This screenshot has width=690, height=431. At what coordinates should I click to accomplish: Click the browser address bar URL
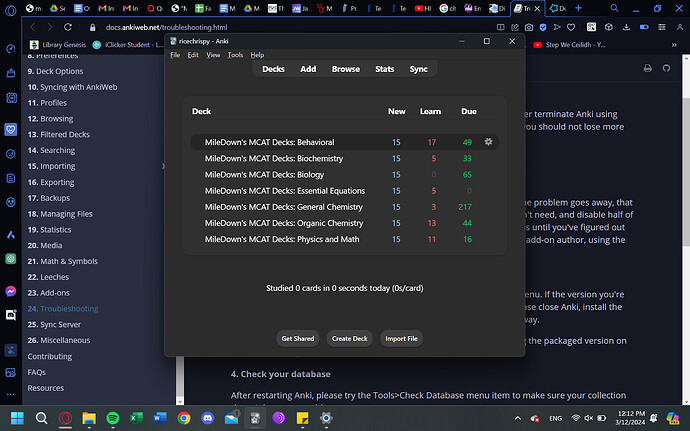pyautogui.click(x=166, y=27)
